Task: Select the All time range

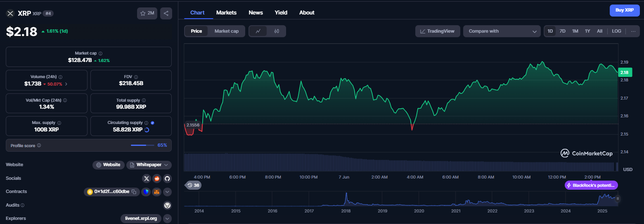Action: 599,31
